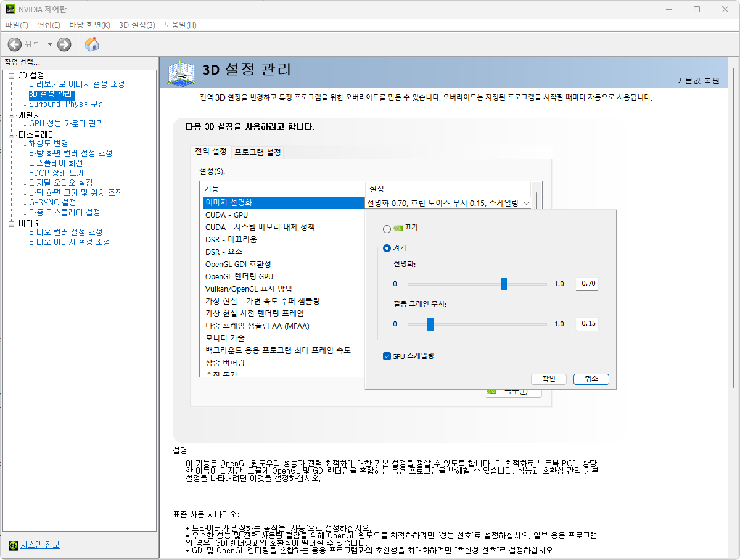Select 백그라운드 응용 프로그램 최대 프레임 속도 row
This screenshot has height=560, width=740.
tap(284, 351)
